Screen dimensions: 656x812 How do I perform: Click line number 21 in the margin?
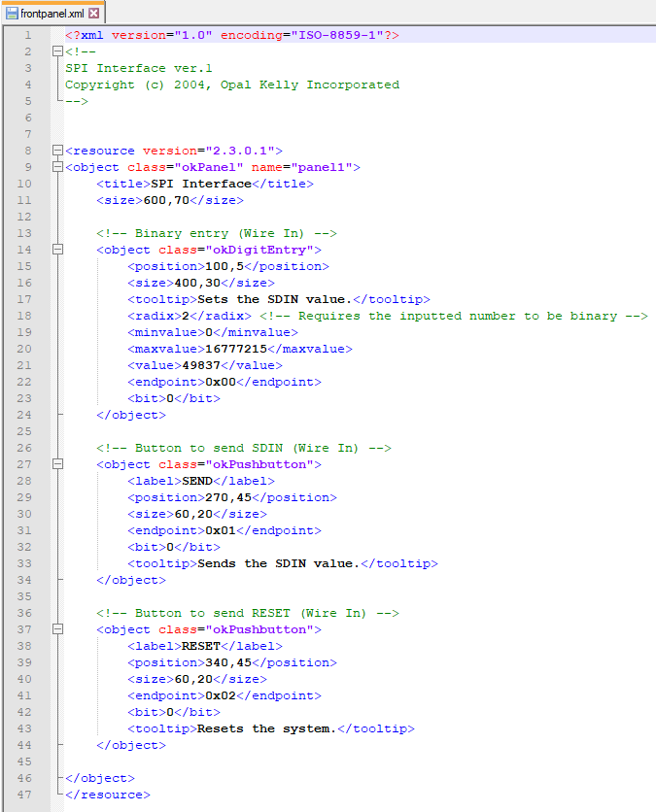pos(24,365)
